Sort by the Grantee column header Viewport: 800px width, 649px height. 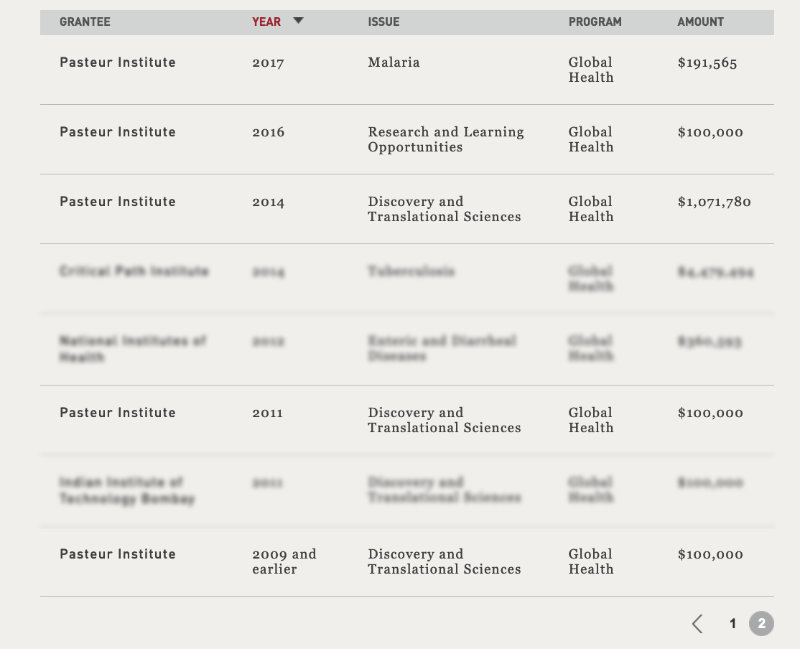click(85, 22)
